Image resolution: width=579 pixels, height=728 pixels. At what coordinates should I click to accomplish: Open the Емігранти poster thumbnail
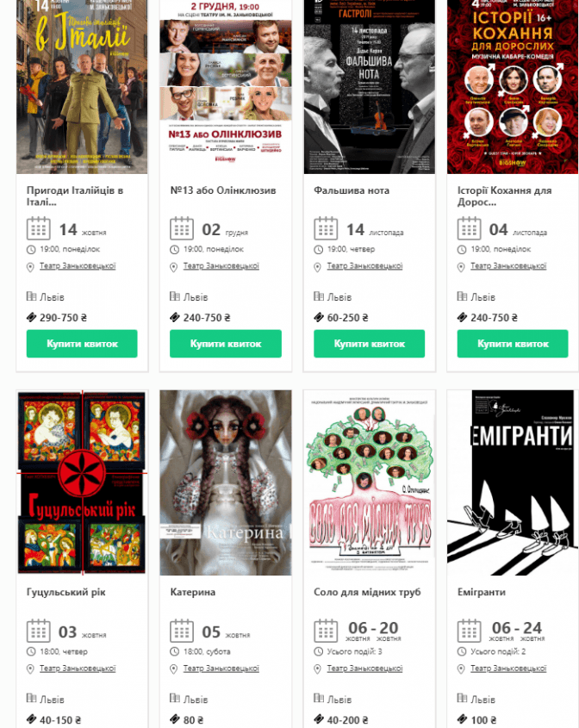click(513, 482)
